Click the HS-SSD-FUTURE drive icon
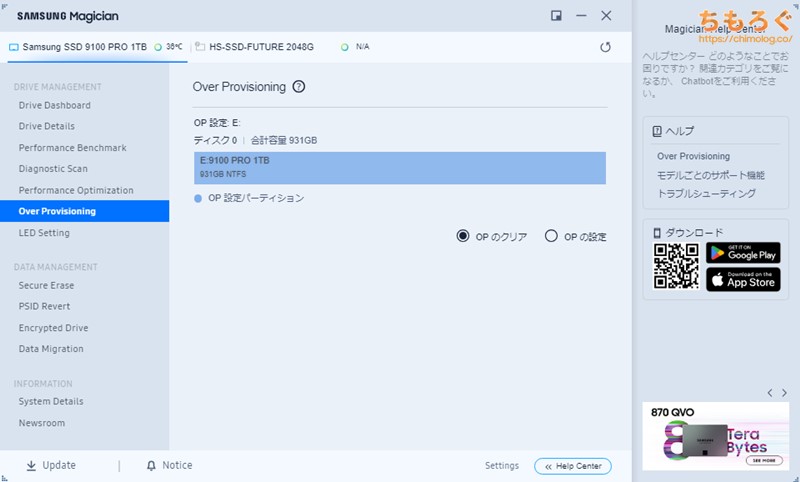Screen dimensions: 800x482 pyautogui.click(x=200, y=46)
